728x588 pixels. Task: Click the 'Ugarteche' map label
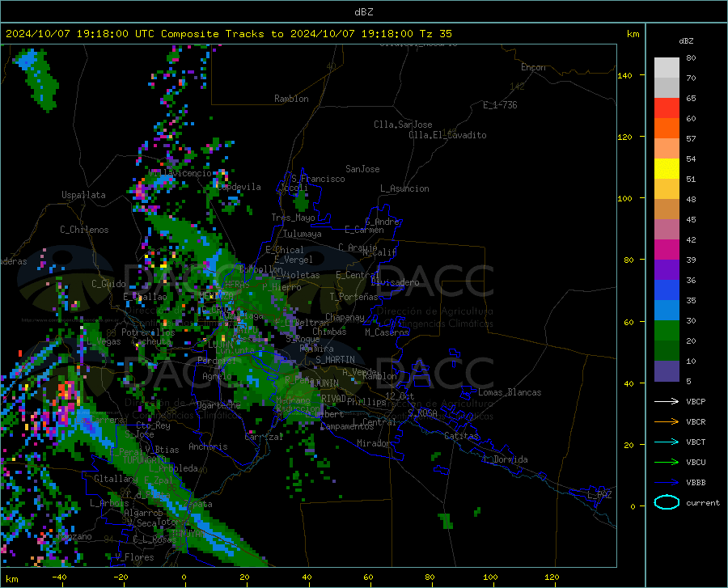(x=218, y=405)
